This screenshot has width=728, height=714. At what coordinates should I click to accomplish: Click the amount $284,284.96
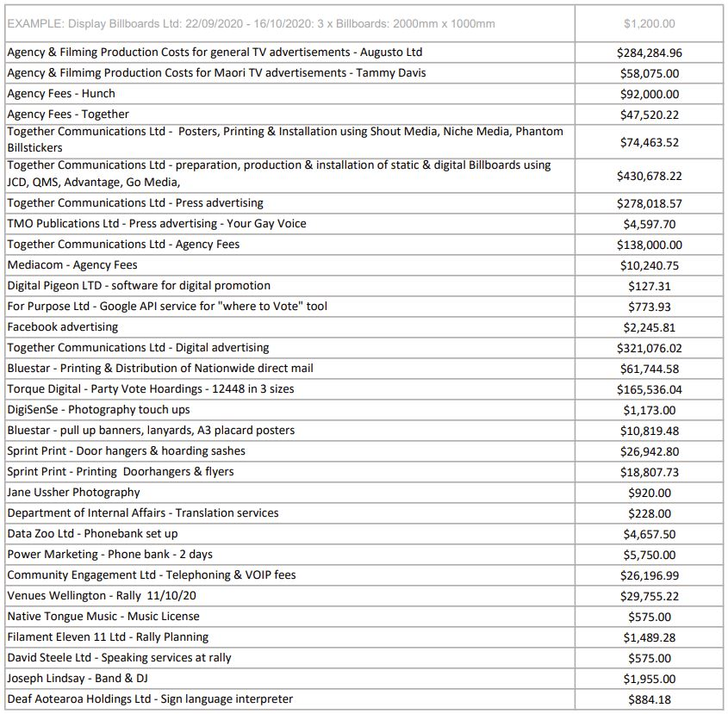[649, 53]
